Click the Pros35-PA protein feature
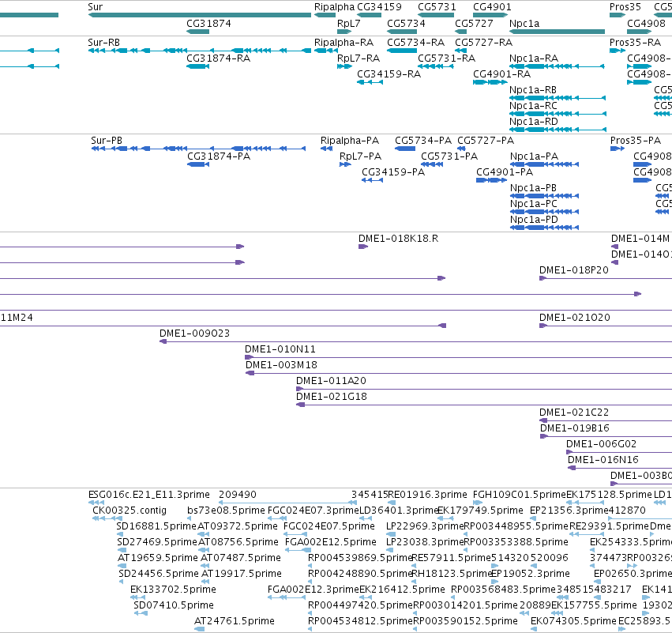The width and height of the screenshot is (672, 633). click(x=618, y=149)
